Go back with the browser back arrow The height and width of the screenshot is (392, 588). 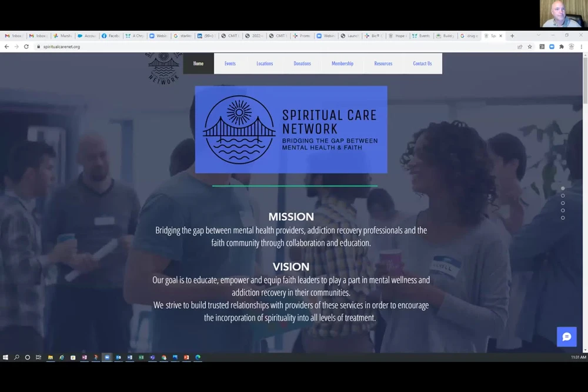point(6,46)
